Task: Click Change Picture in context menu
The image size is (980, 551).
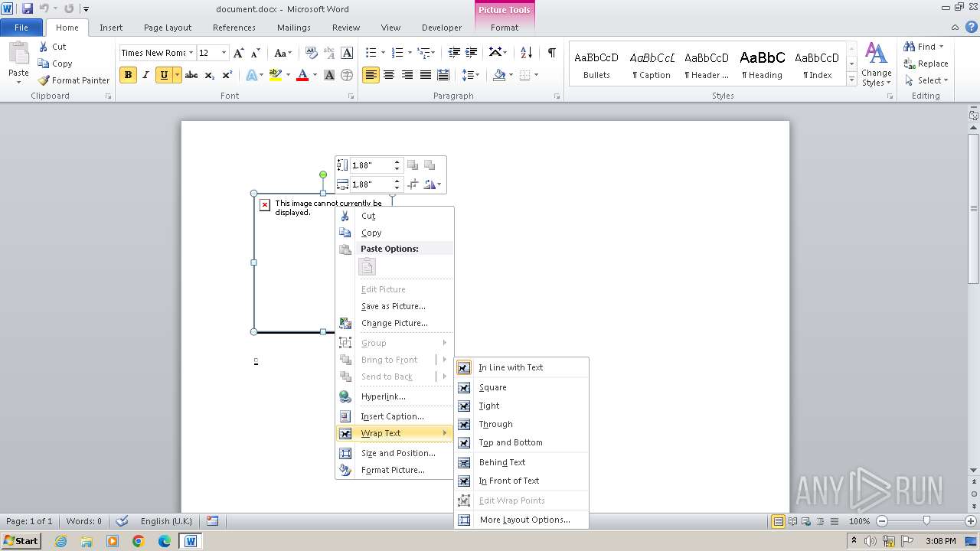Action: [x=395, y=323]
